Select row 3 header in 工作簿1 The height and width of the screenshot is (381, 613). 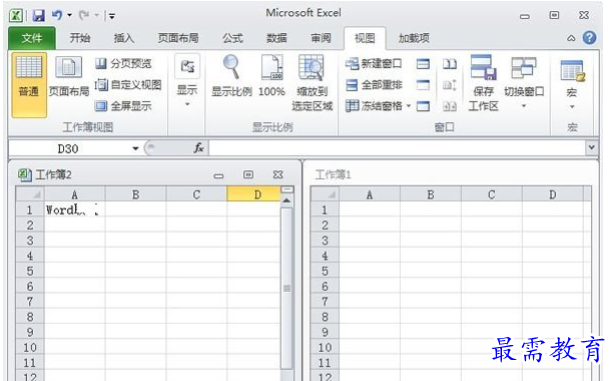(x=325, y=240)
